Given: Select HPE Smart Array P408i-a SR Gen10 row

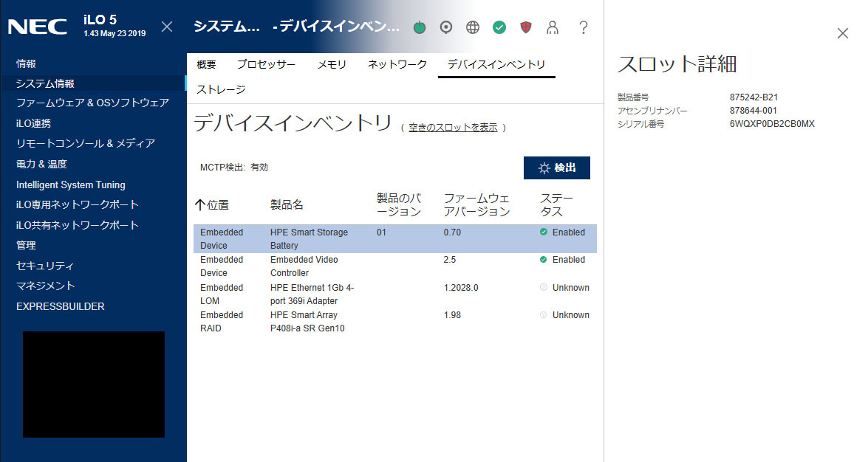Looking at the screenshot, I should point(395,322).
